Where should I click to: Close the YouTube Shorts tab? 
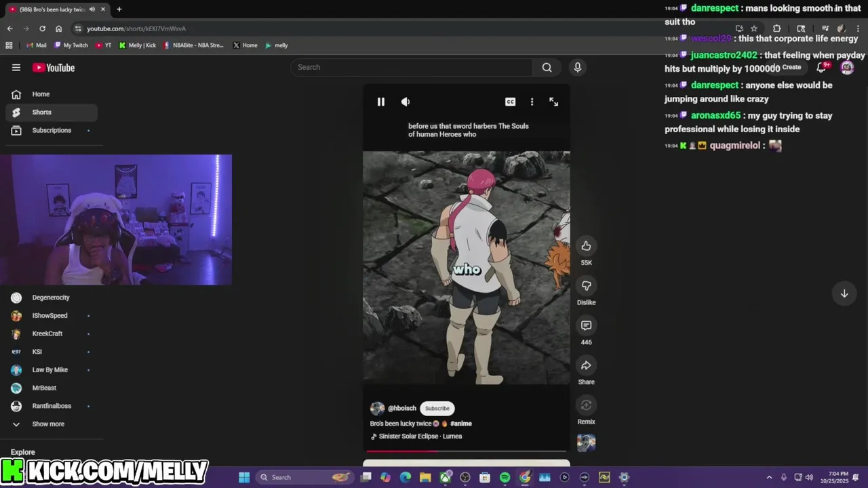point(103,9)
